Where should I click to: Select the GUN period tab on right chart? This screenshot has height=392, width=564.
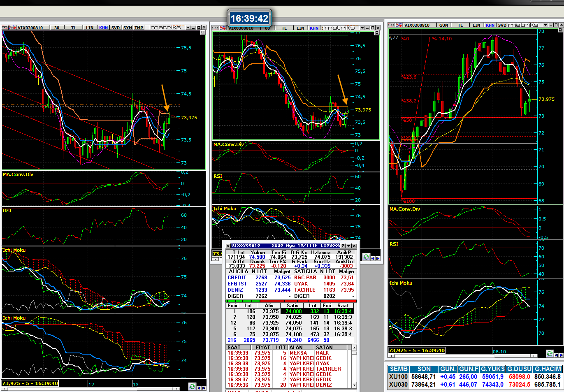(443, 25)
